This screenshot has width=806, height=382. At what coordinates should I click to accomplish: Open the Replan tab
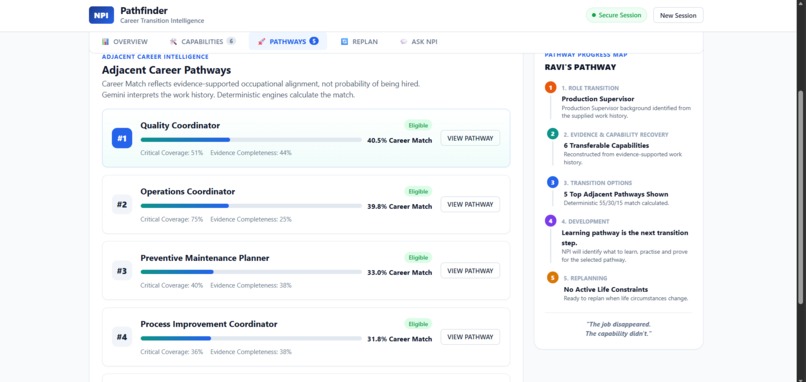[359, 42]
